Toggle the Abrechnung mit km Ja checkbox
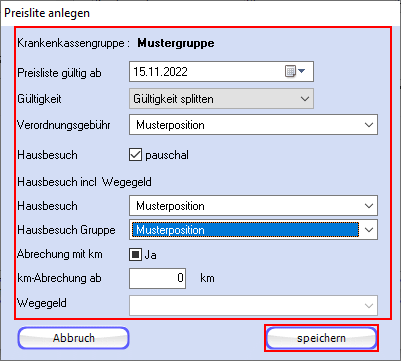The height and width of the screenshot is (361, 401). (x=135, y=255)
